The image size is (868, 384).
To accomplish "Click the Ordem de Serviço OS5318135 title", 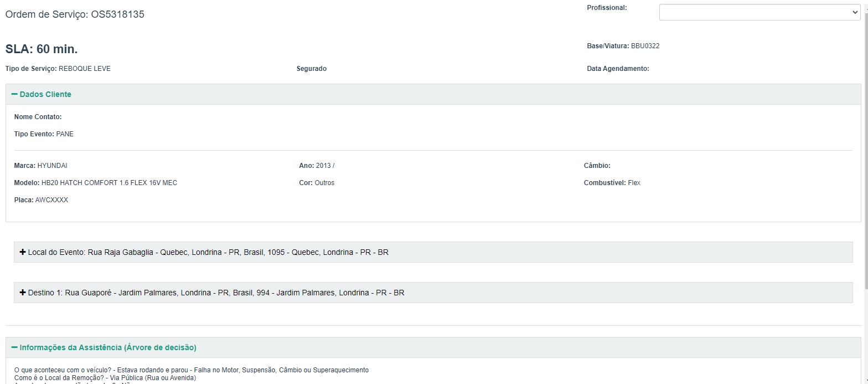I will pos(75,14).
